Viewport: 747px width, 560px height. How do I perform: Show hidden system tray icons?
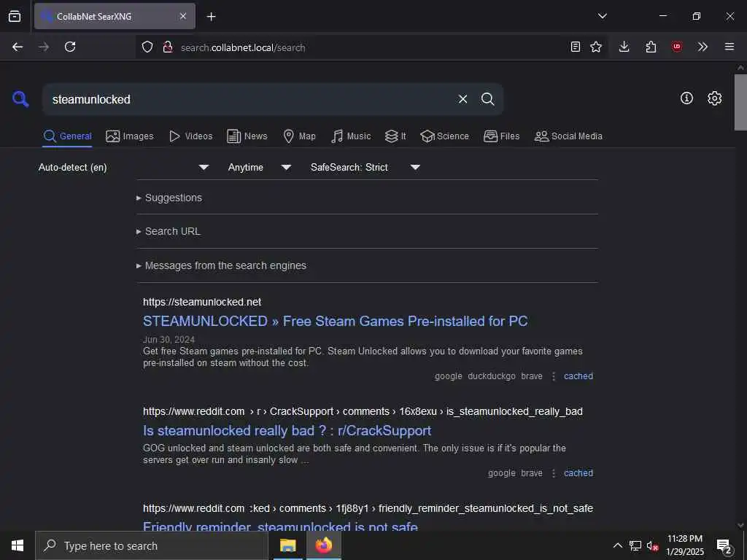click(617, 545)
